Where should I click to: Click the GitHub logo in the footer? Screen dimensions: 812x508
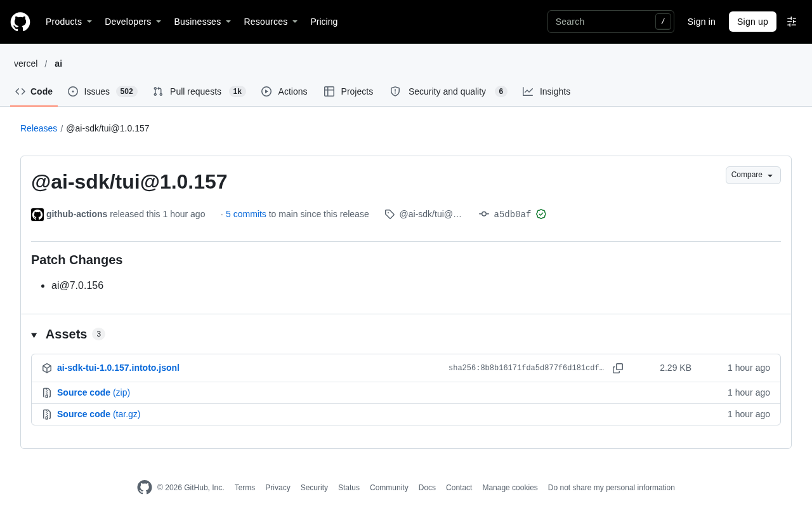[145, 487]
